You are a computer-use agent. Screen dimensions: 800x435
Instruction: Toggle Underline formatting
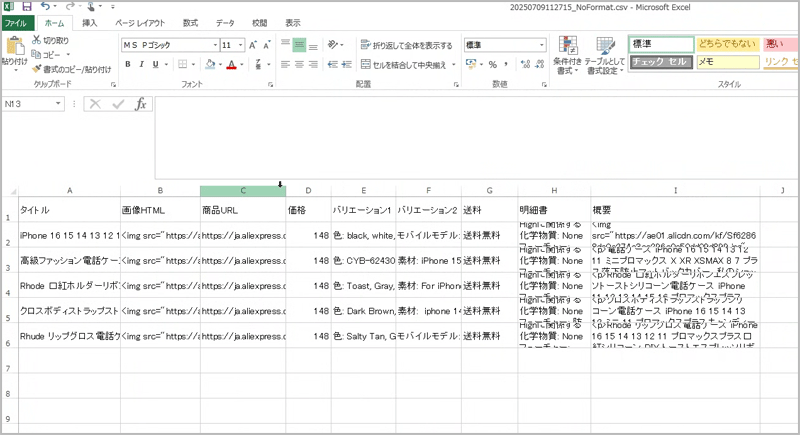pyautogui.click(x=155, y=64)
